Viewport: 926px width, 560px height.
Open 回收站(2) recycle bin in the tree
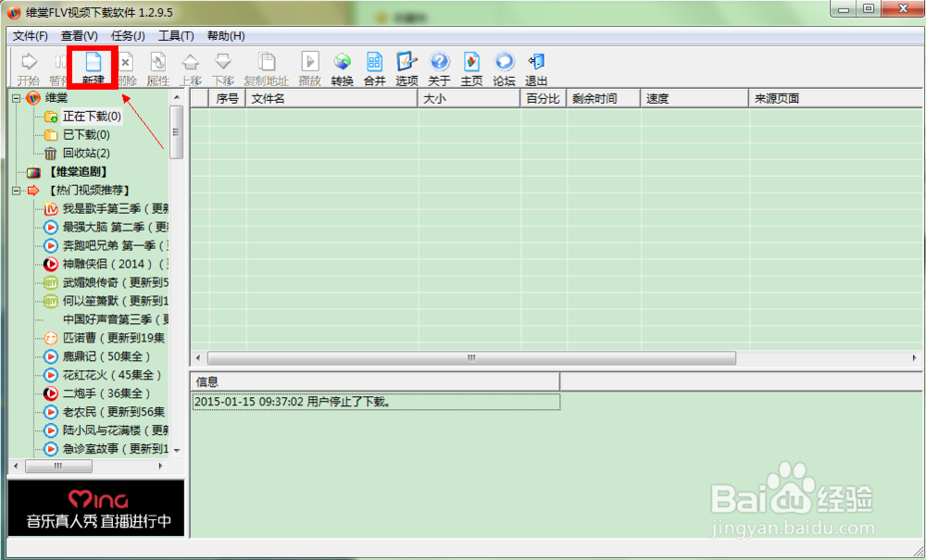pyautogui.click(x=86, y=153)
